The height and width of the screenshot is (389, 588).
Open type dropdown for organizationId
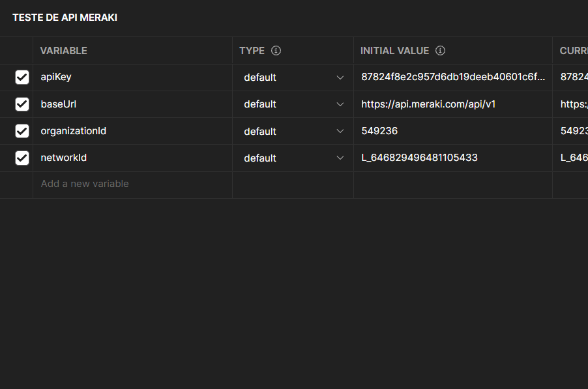click(x=293, y=131)
